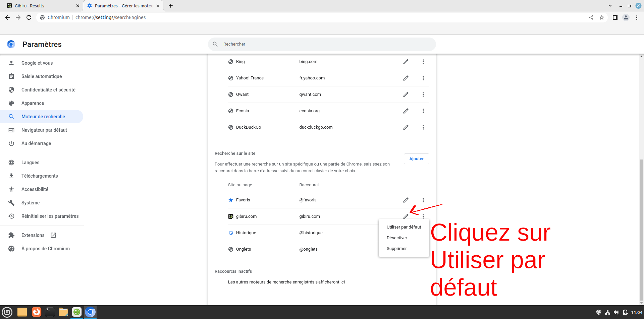Screen dimensions: 644x319
Task: Edit the Bing search engine entry
Action: (x=406, y=62)
